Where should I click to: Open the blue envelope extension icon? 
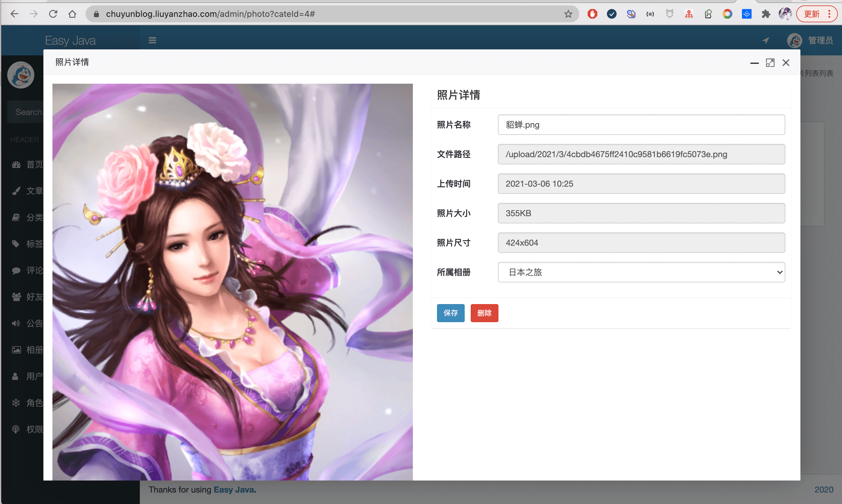(x=746, y=14)
